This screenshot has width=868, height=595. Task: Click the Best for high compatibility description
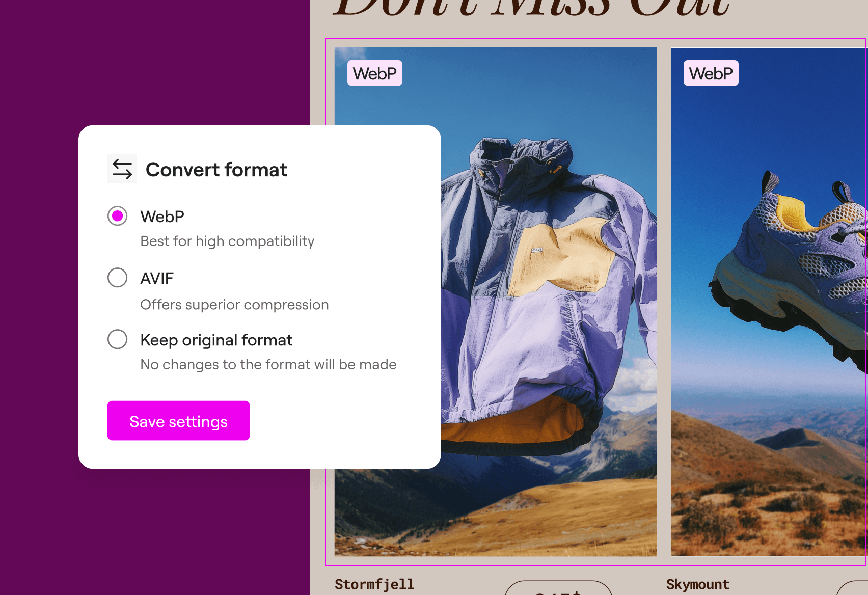[x=227, y=241]
